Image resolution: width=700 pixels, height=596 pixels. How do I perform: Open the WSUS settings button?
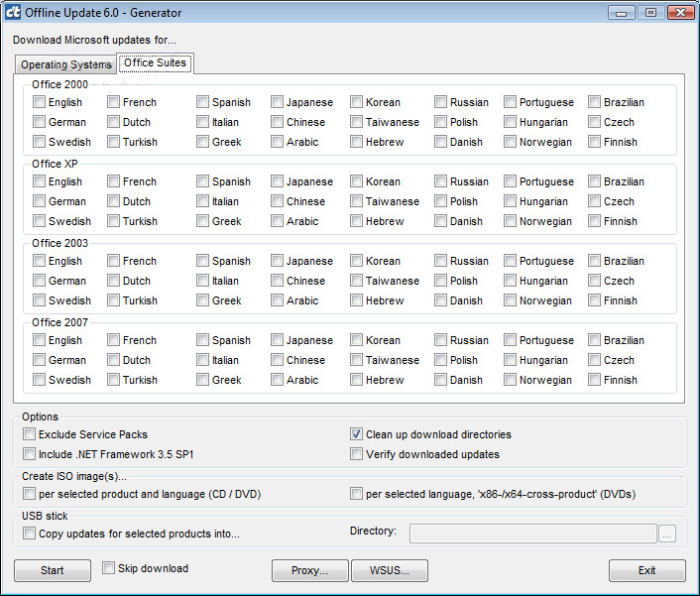click(x=390, y=570)
